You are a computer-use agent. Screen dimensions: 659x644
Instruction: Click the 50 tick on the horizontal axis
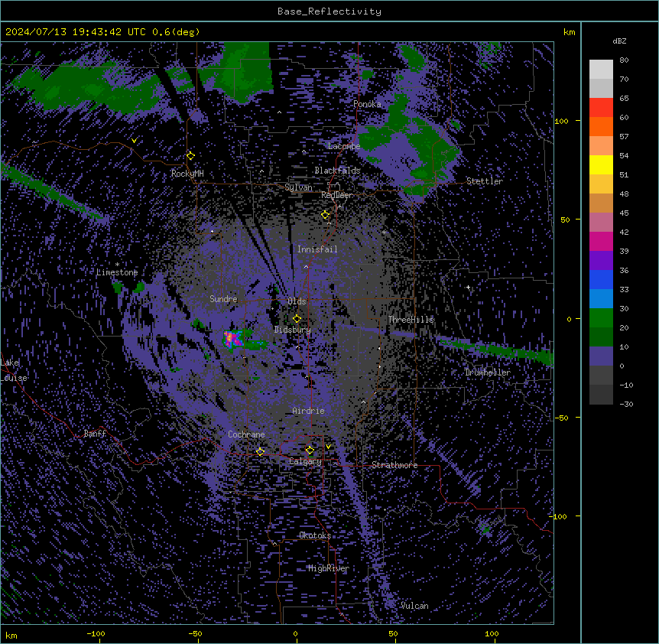(x=393, y=633)
